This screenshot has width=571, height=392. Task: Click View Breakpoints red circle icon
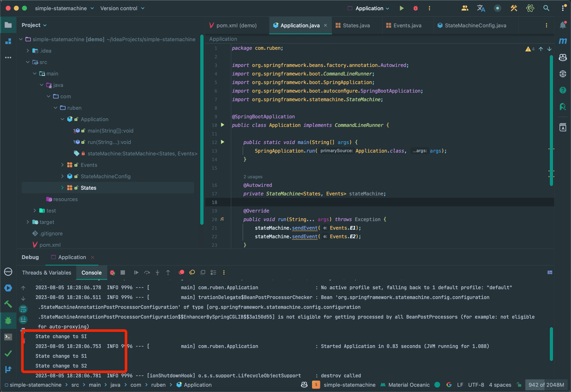pos(181,272)
